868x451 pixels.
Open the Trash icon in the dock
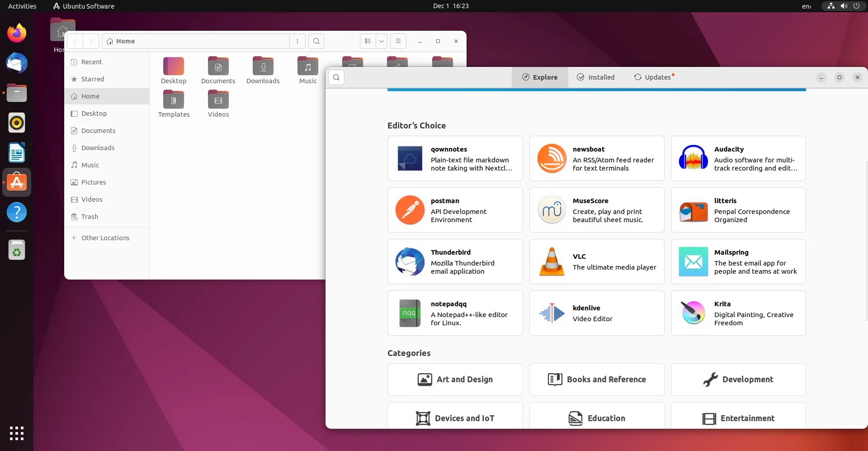17,250
